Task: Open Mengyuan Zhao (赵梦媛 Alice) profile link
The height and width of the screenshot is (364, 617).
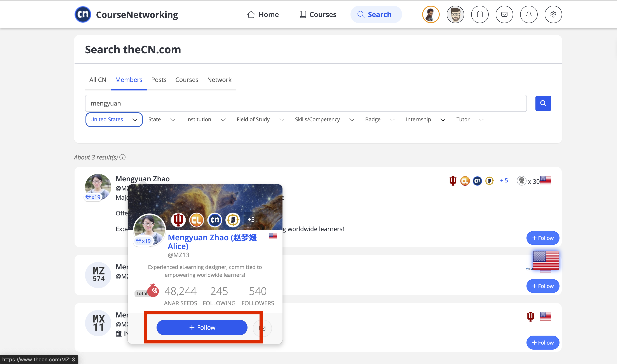Action: [212, 242]
